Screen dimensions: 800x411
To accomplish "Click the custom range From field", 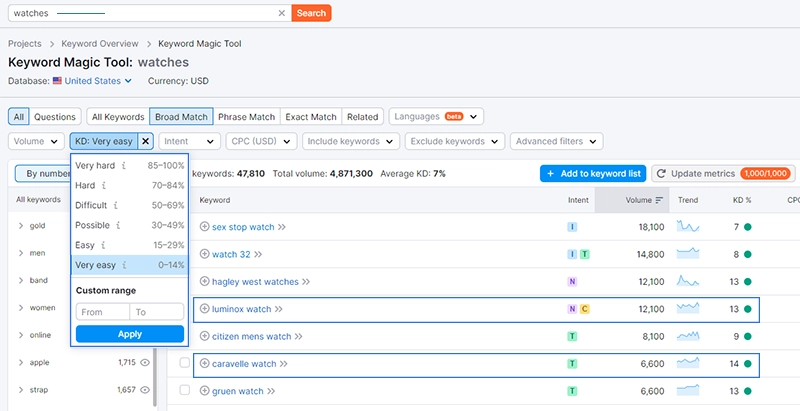I will click(102, 312).
